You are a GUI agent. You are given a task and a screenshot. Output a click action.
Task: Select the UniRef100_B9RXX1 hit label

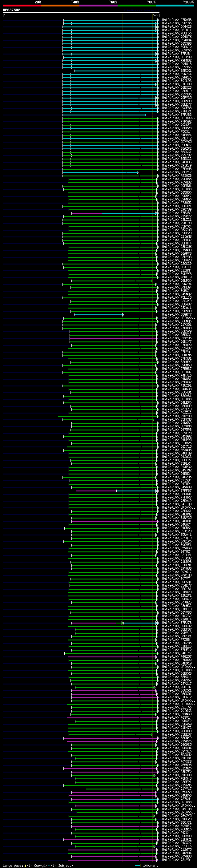177,71
